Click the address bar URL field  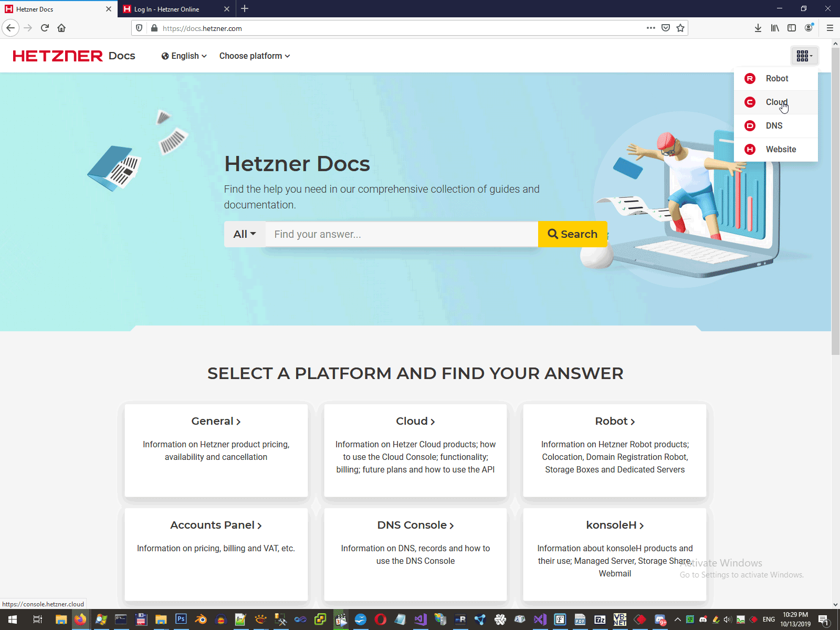[402, 28]
